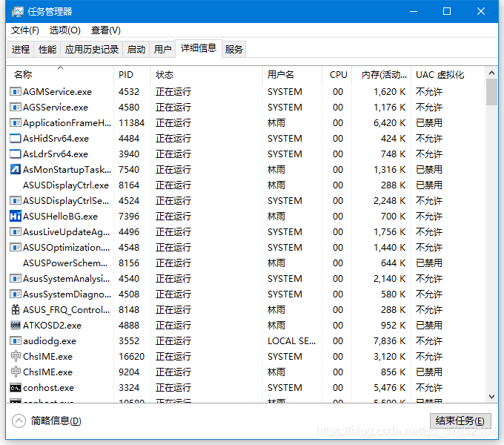
Task: Click the ATKOSD2.exe icon
Action: pos(16,326)
